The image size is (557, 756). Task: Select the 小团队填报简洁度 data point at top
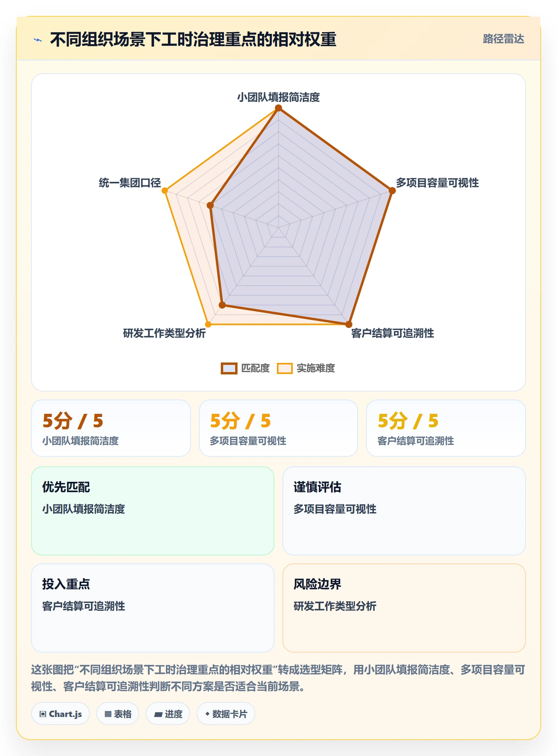click(x=278, y=108)
